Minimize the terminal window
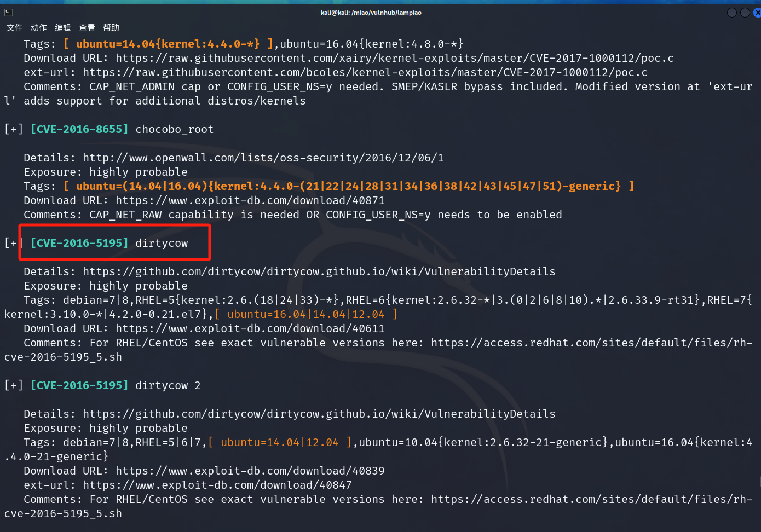This screenshot has height=532, width=761. pos(731,13)
